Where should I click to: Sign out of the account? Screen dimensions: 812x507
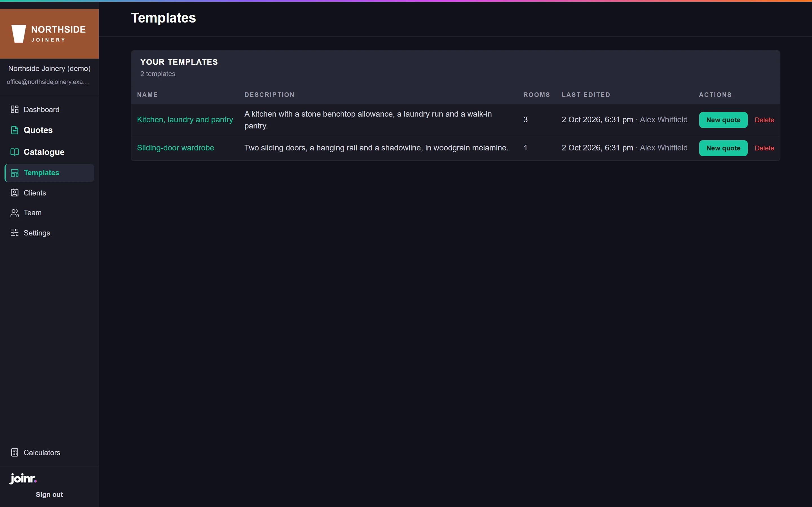point(49,495)
